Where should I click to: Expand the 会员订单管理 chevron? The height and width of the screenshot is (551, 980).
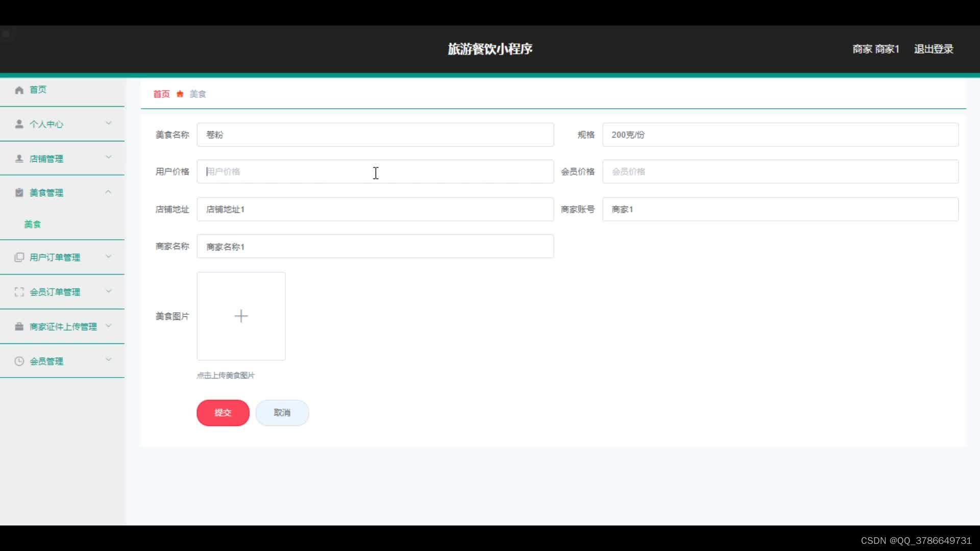click(x=108, y=291)
